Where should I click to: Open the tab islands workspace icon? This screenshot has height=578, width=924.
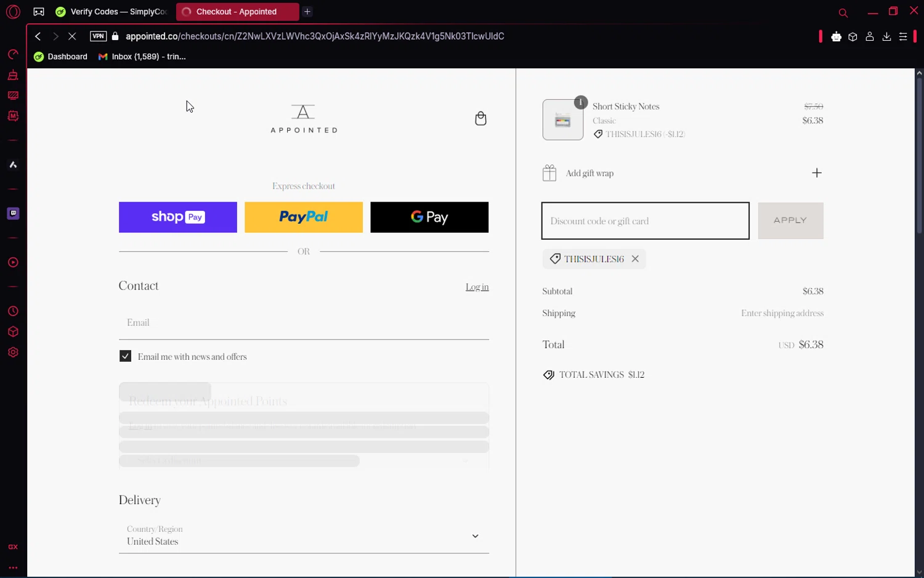tap(39, 12)
